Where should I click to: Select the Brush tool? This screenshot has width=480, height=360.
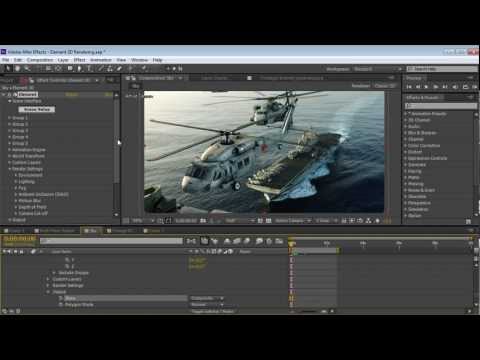[101, 68]
